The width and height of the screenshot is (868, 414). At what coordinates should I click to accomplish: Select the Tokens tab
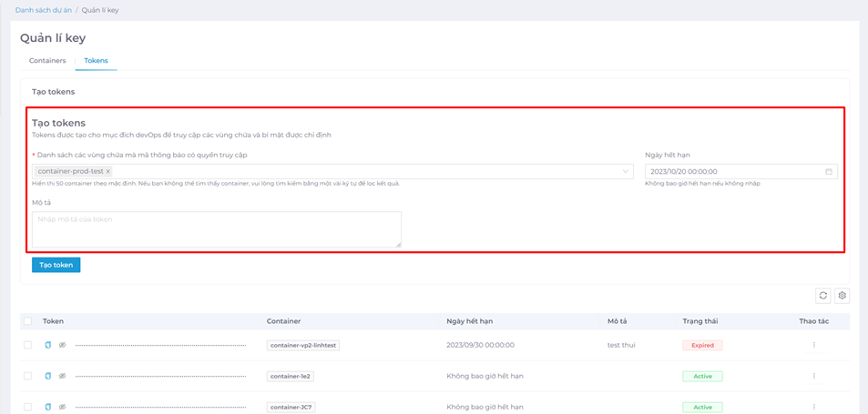click(96, 61)
